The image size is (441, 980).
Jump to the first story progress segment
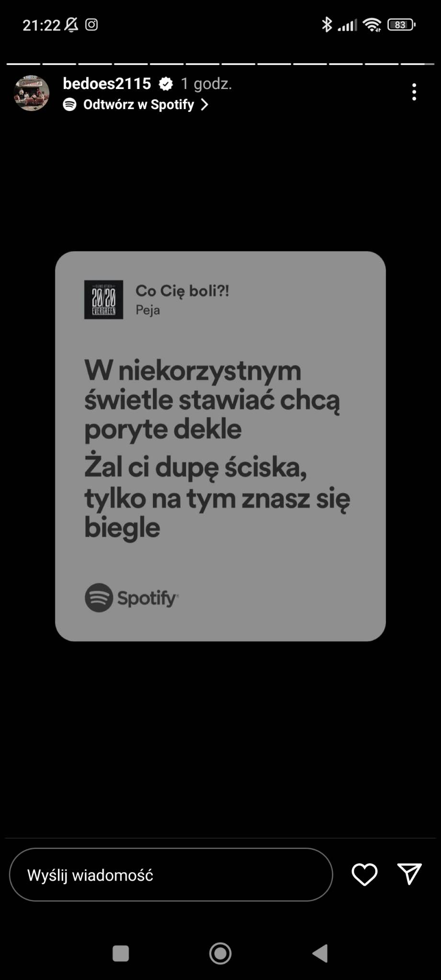point(23,64)
